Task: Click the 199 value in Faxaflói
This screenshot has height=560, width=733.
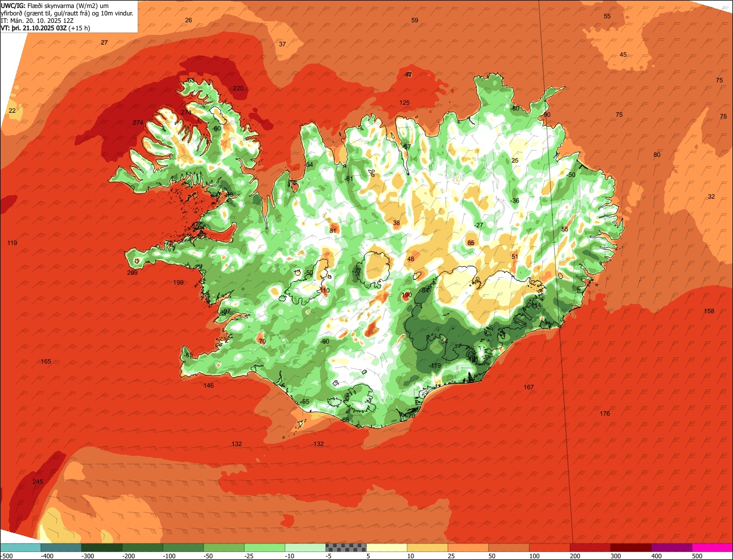Action: (x=178, y=282)
